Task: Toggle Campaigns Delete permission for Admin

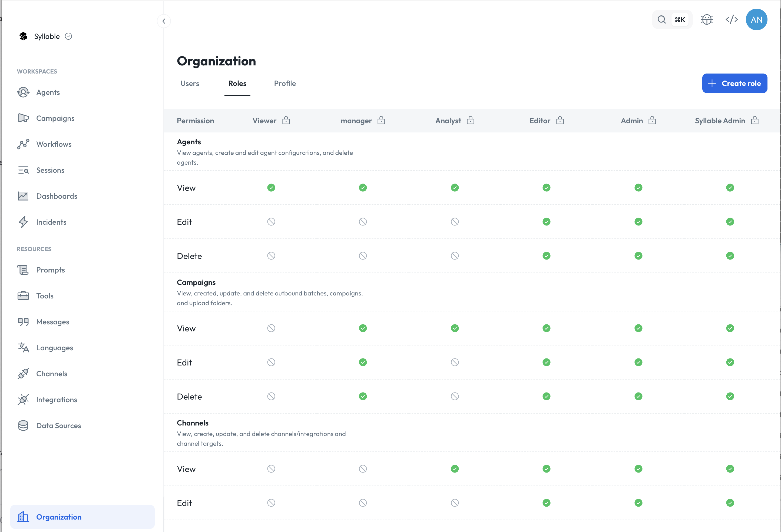Action: 638,396
